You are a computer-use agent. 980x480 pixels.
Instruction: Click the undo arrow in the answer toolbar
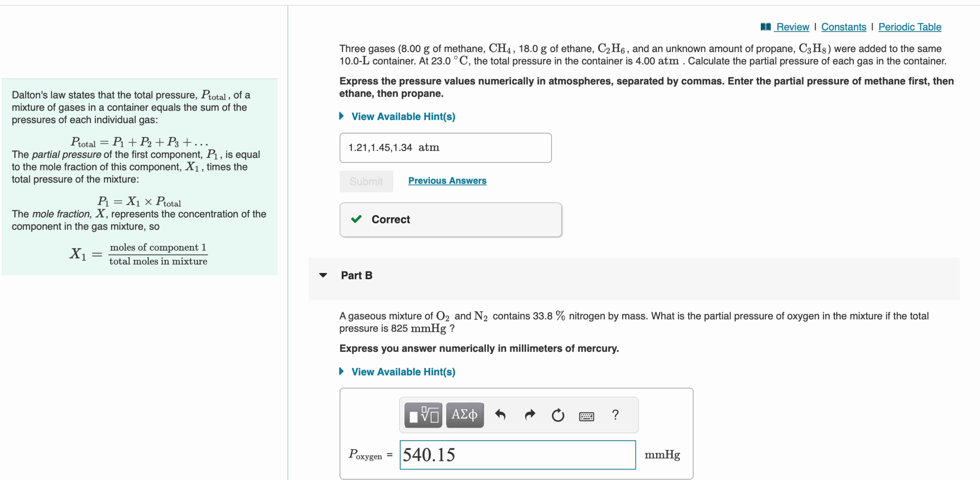(x=501, y=415)
